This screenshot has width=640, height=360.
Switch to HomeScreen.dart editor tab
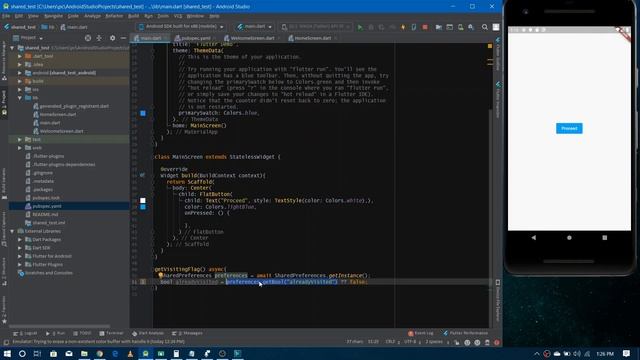coord(313,38)
